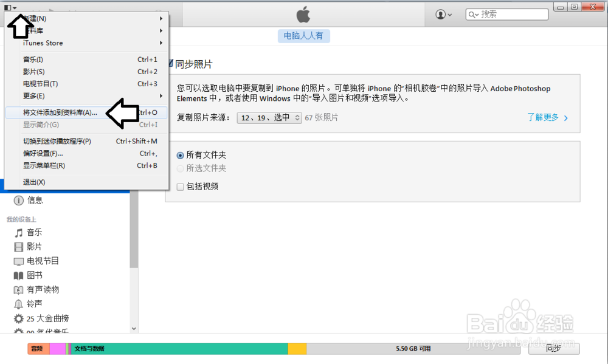Open 偏好设置(F)... from the menu
608x364 pixels.
86,154
